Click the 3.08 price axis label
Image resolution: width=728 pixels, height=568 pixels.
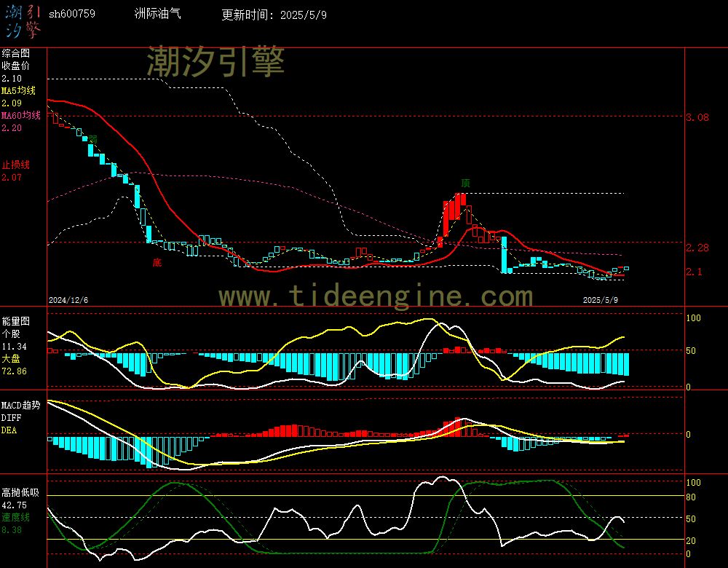[697, 117]
